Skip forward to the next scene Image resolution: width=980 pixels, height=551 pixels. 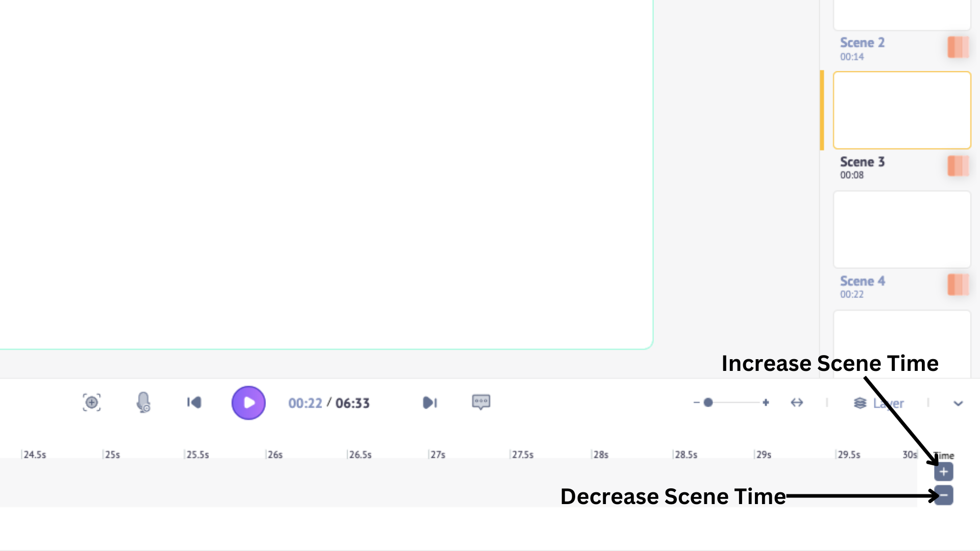(x=430, y=403)
